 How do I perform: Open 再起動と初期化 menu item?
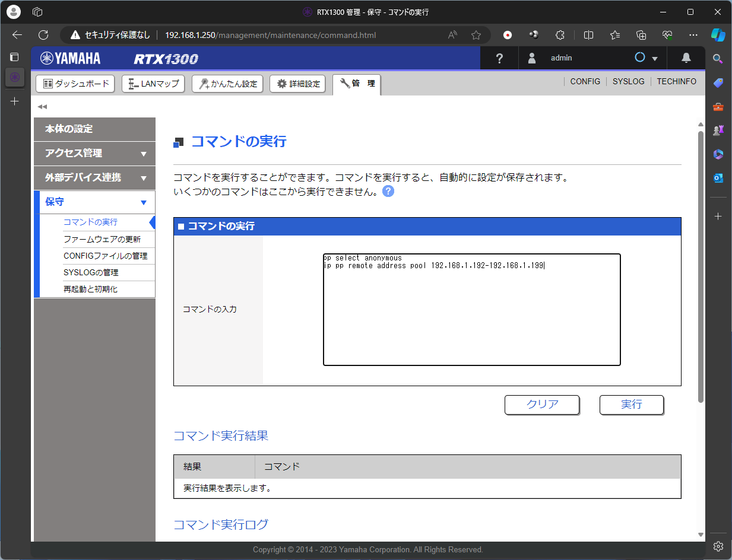(90, 289)
